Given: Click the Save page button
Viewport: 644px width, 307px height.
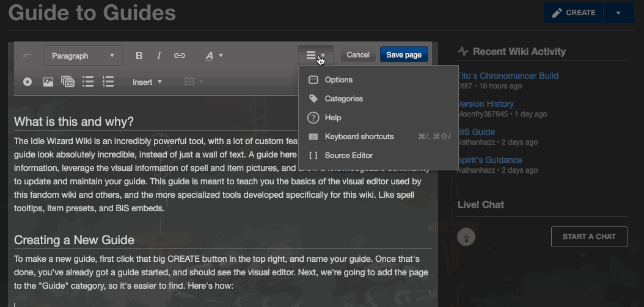Looking at the screenshot, I should point(404,54).
